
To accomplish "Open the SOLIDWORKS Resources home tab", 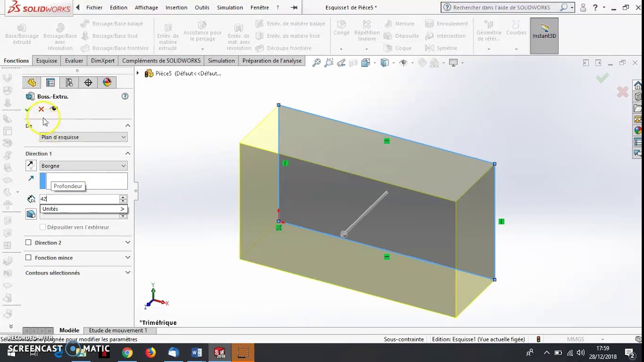I will pyautogui.click(x=638, y=85).
